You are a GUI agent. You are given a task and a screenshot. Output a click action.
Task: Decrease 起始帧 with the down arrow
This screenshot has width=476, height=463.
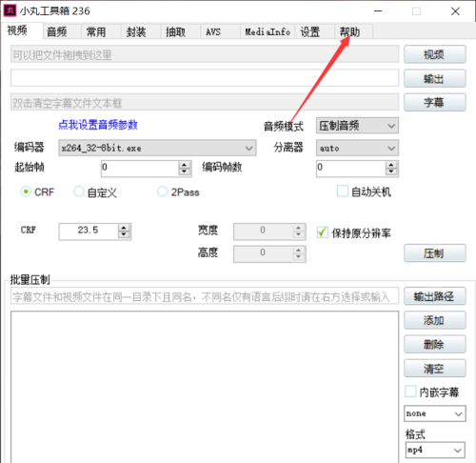coord(185,171)
